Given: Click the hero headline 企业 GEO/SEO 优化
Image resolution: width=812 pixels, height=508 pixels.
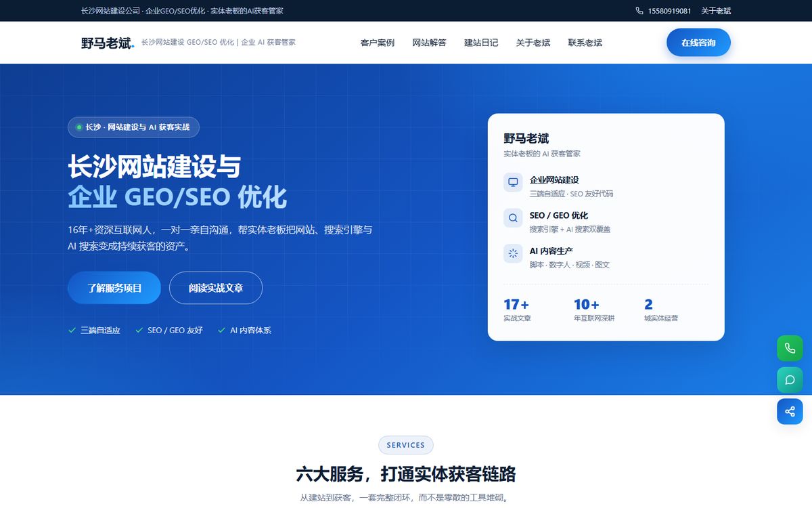Looking at the screenshot, I should 177,197.
